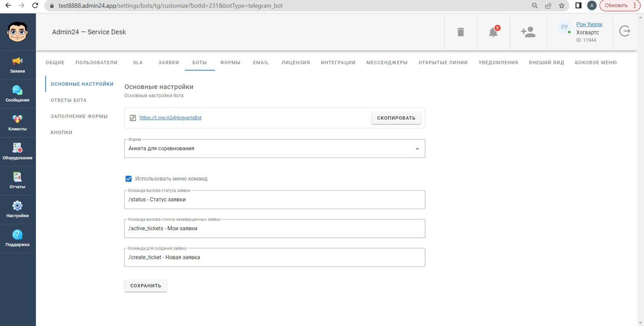Go back with browser back arrow
This screenshot has width=644, height=326.
pyautogui.click(x=8, y=5)
